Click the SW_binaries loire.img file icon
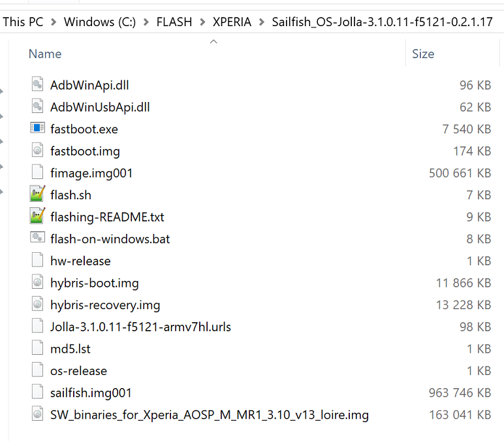The image size is (504, 441). pos(37,415)
